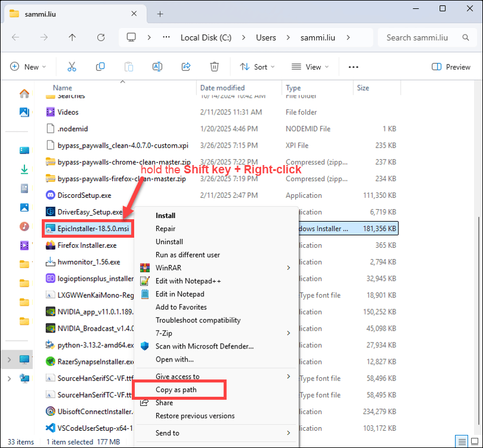Select Run as different user

pos(188,255)
